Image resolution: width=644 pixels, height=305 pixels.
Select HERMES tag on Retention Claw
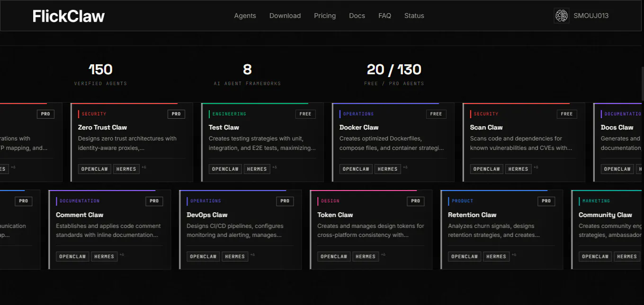496,257
